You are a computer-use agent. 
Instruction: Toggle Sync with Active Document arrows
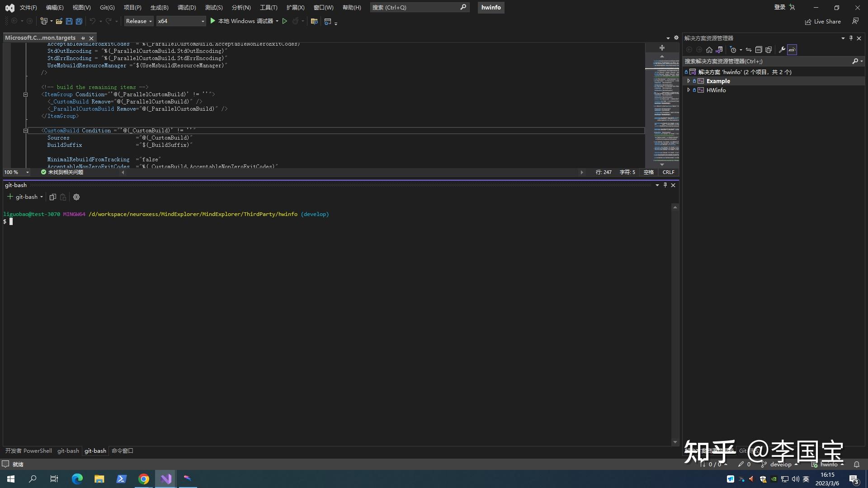click(749, 50)
